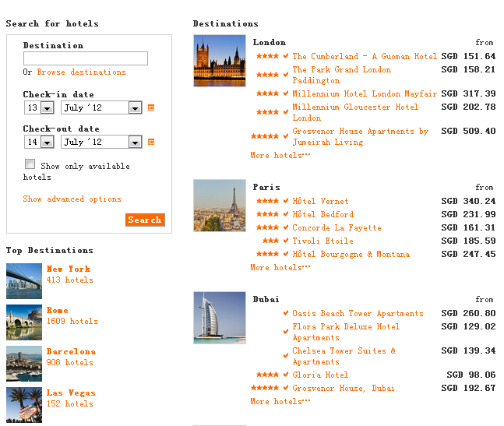Viewport: 504px width, 426px height.
Task: Click star rating of The Cumberland hotel
Action: pos(267,56)
